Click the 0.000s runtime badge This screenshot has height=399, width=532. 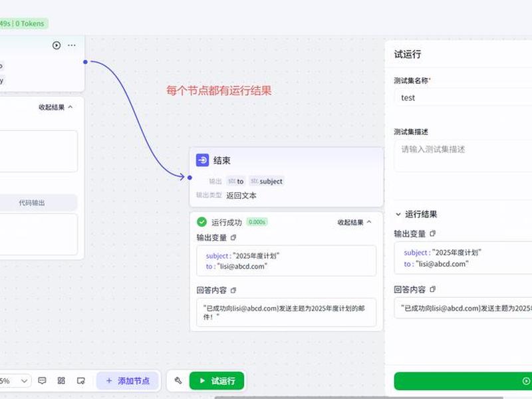(x=257, y=222)
